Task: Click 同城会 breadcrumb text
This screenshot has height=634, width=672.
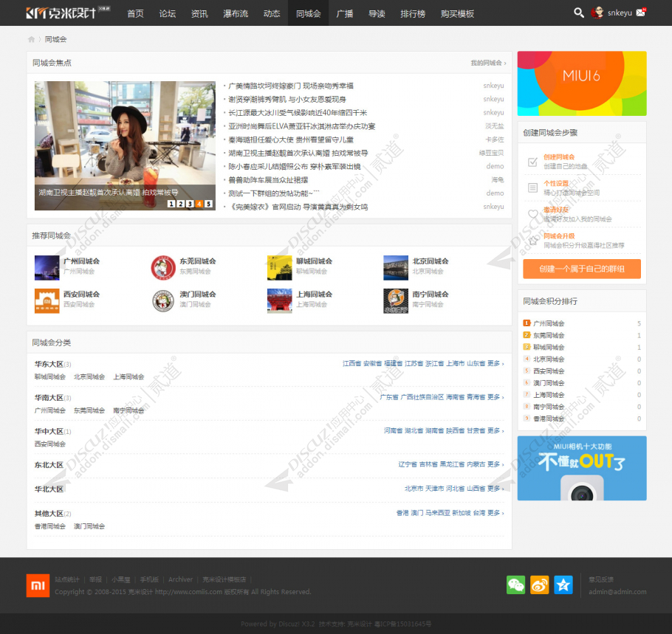Action: 55,39
